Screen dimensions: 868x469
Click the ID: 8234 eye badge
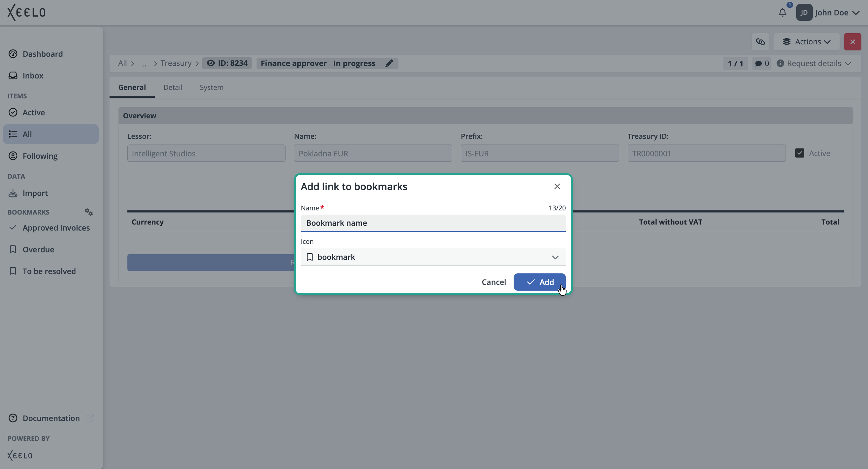(x=227, y=63)
